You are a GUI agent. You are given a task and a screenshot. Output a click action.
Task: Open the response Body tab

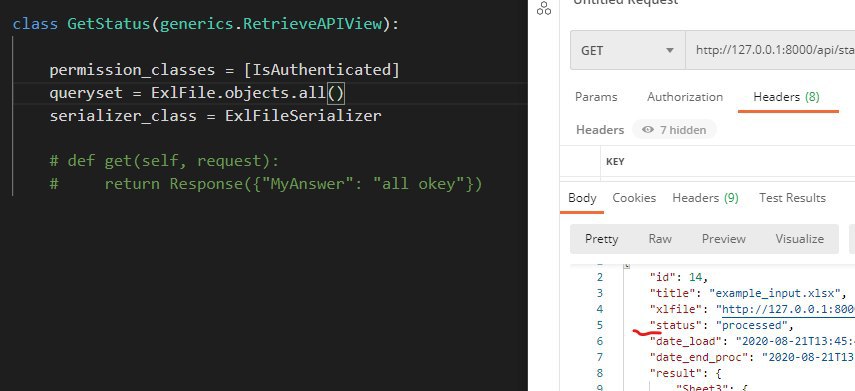[x=582, y=198]
